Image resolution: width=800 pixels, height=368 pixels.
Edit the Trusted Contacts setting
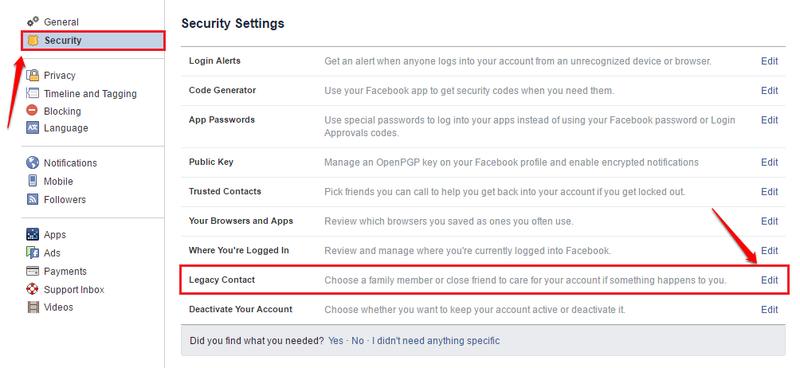click(x=769, y=192)
